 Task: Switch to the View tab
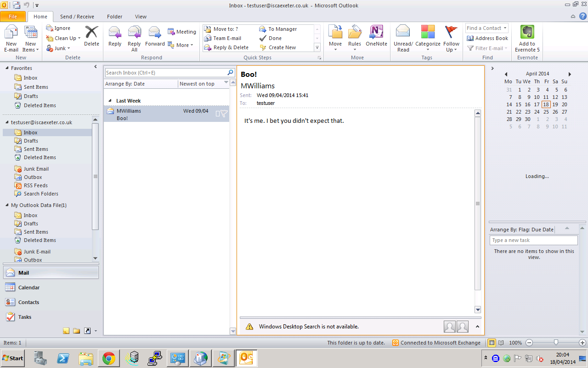tap(141, 17)
